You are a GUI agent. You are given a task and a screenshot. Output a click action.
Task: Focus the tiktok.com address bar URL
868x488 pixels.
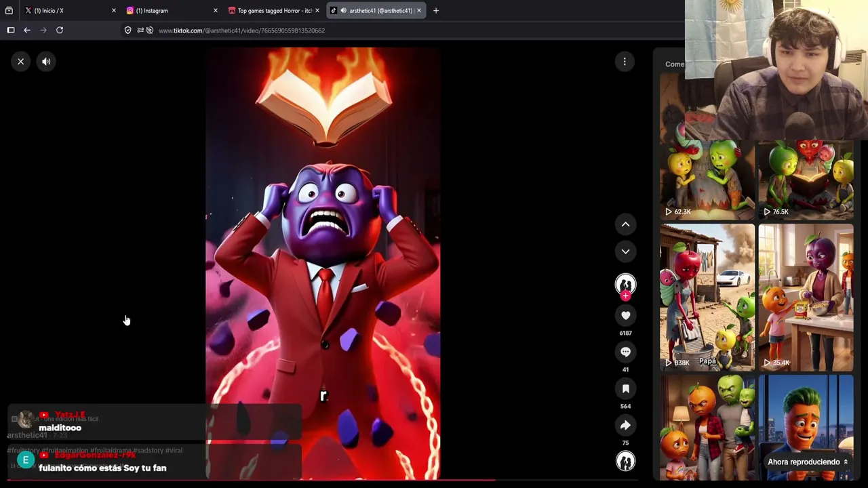[241, 30]
